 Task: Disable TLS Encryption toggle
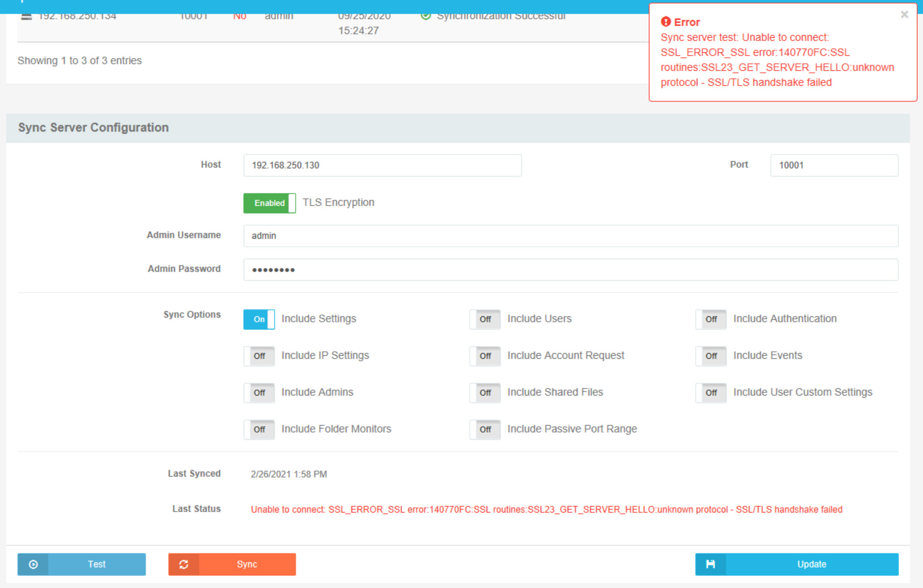tap(269, 203)
